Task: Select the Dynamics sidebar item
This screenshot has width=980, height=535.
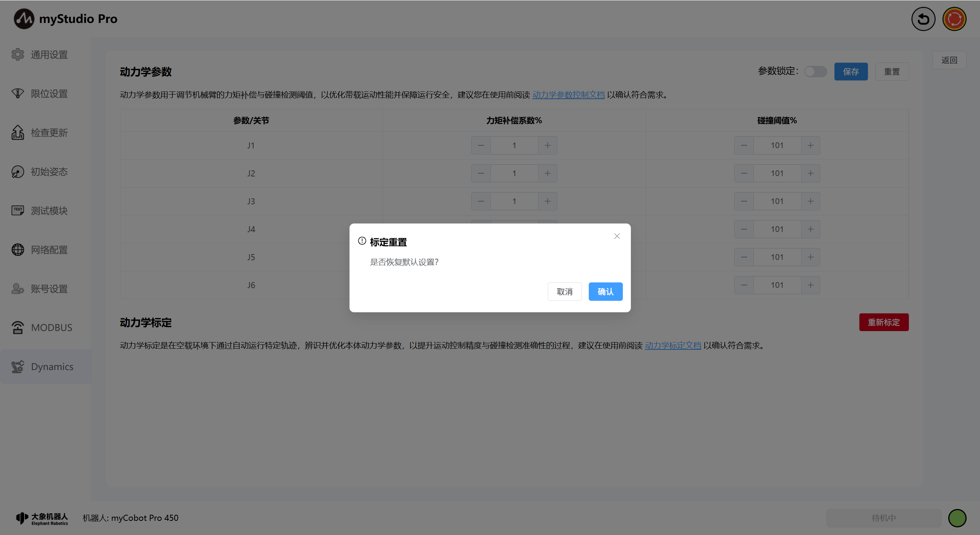Action: pos(52,367)
